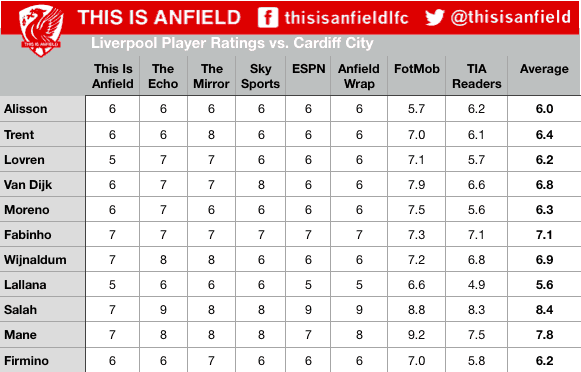Viewport: 581px width, 372px height.
Task: Open the thisisanfieldlfc Facebook handle
Action: (x=346, y=18)
